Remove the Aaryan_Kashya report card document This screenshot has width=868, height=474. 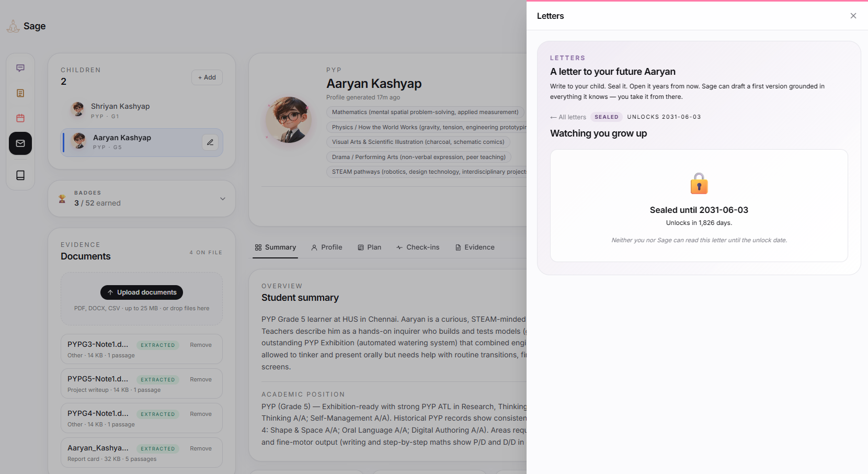[201, 448]
